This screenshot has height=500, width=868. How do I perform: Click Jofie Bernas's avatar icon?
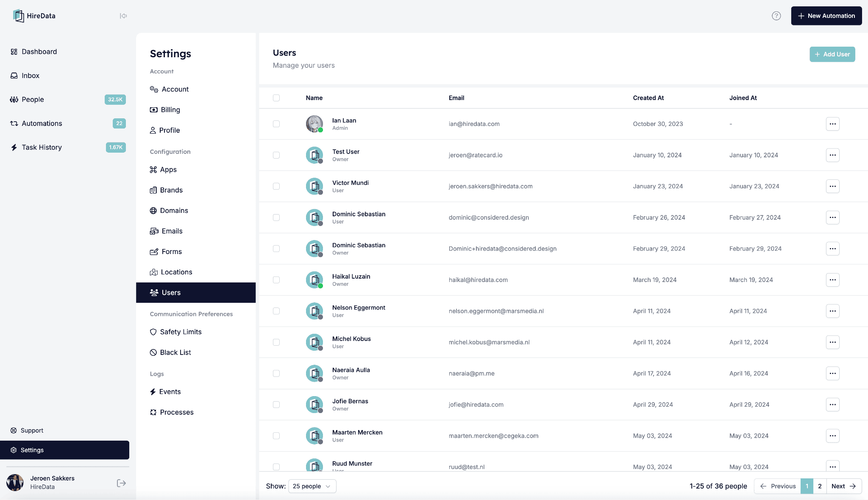314,405
